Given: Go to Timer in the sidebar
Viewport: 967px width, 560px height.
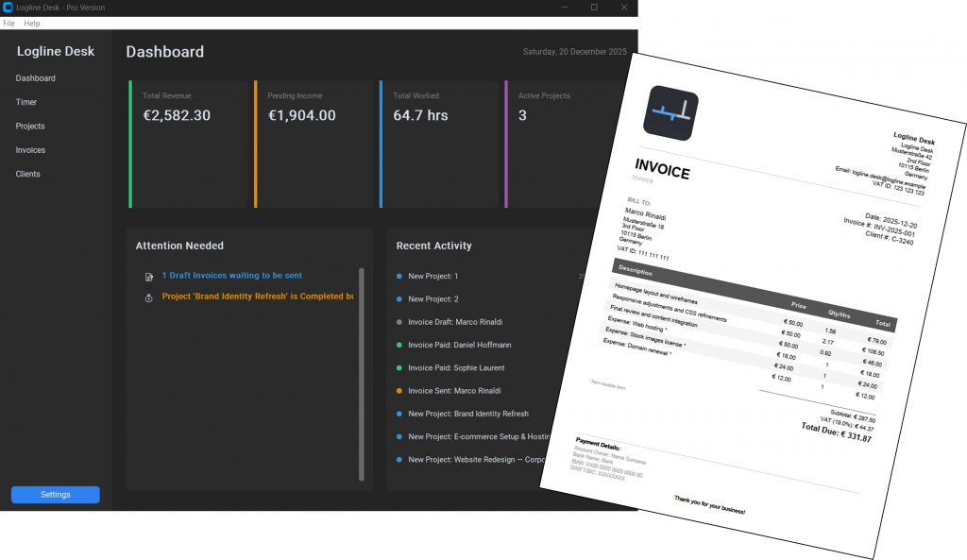Looking at the screenshot, I should (26, 102).
